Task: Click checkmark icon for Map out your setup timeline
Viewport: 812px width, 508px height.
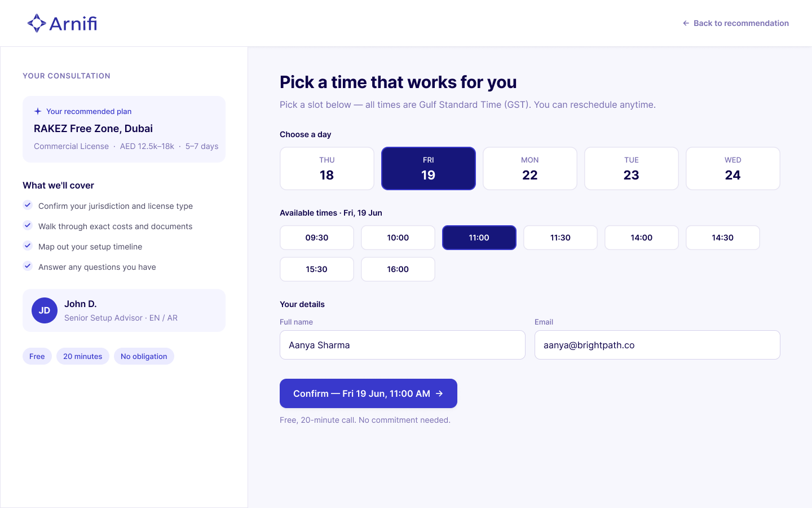Action: [x=28, y=246]
